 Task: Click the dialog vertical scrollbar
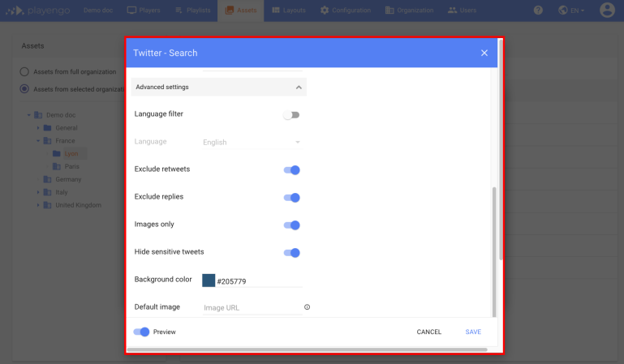coord(494,251)
